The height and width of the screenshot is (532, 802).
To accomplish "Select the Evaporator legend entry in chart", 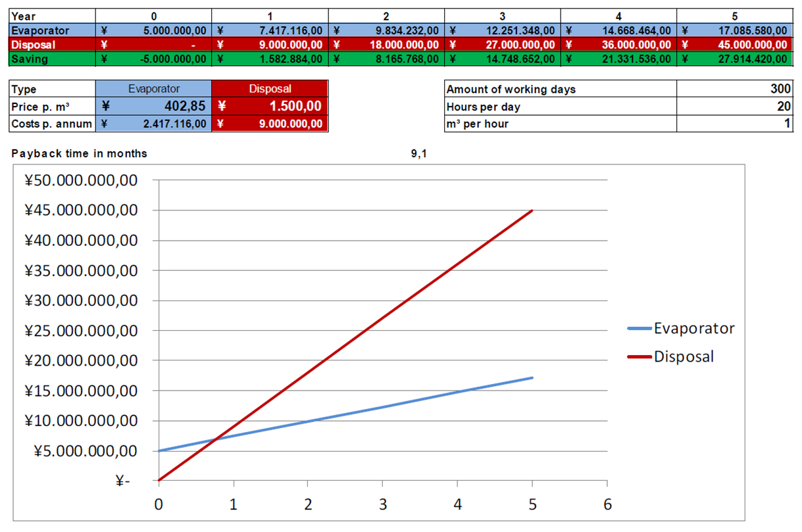I will 693,328.
